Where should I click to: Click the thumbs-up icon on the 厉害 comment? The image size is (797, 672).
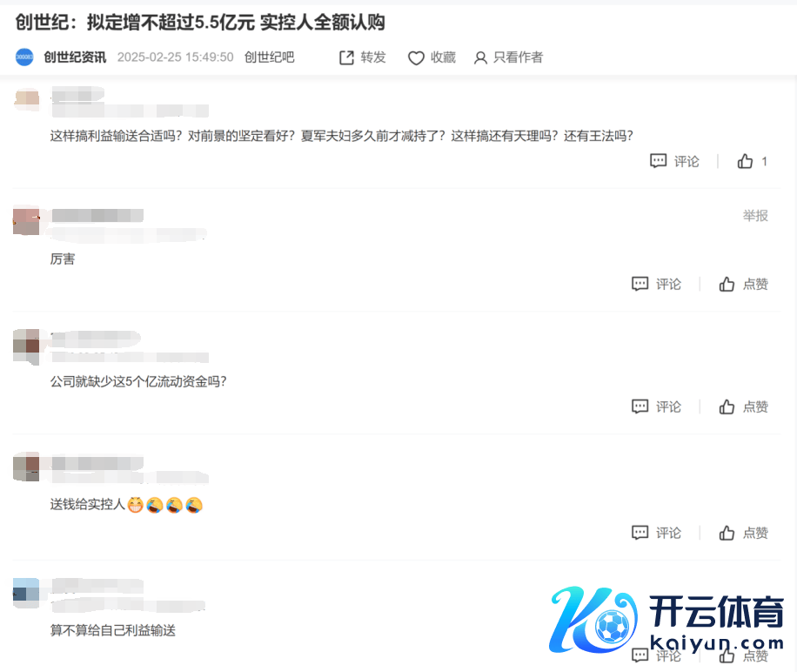coord(727,284)
